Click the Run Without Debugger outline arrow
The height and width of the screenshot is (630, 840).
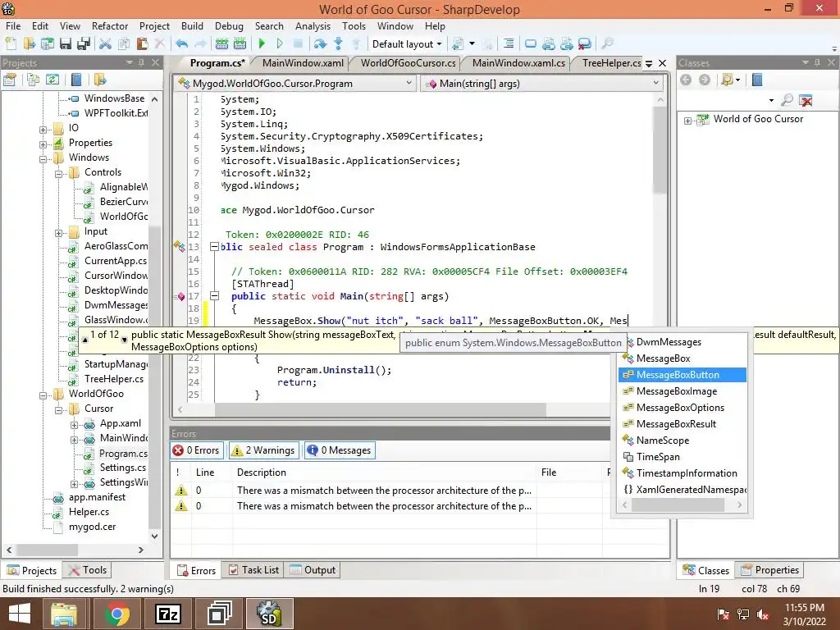pos(280,44)
